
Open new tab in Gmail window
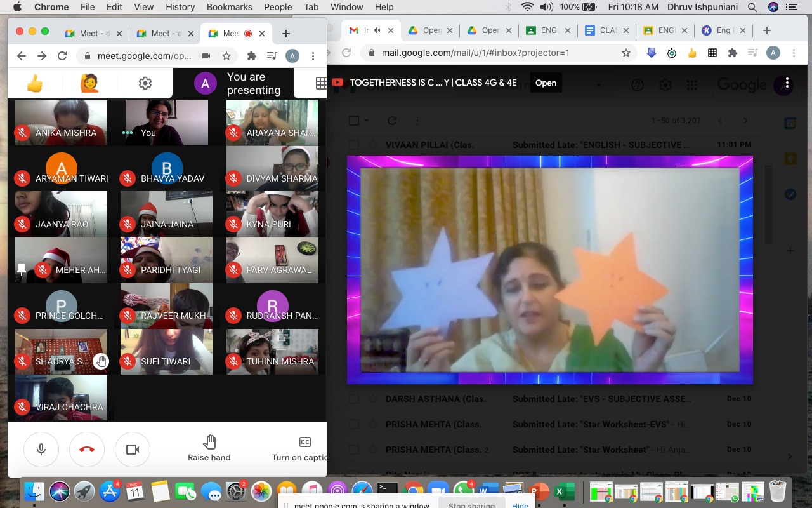[x=767, y=30]
